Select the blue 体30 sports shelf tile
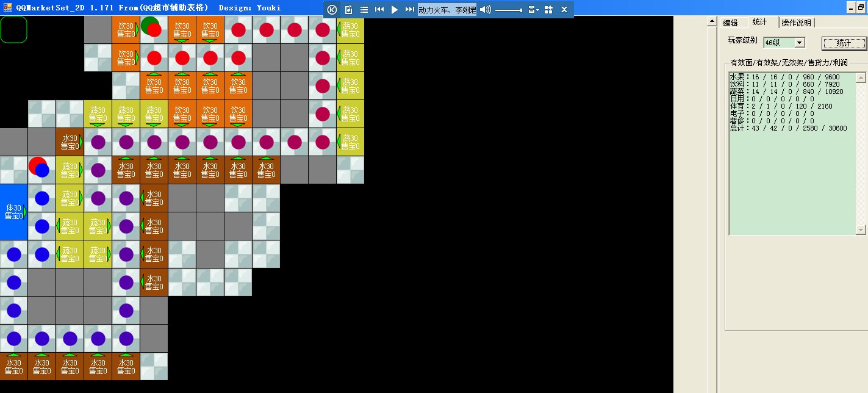 click(x=13, y=212)
